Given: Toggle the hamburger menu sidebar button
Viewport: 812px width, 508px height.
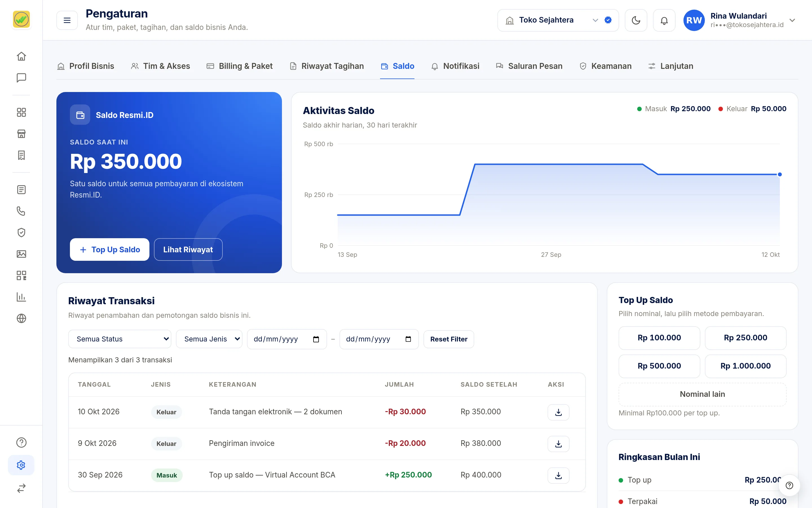Looking at the screenshot, I should [67, 20].
